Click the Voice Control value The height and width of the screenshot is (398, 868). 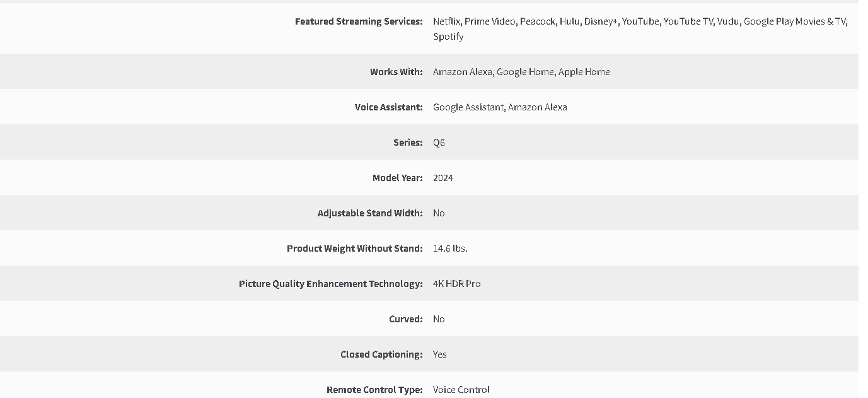point(461,390)
